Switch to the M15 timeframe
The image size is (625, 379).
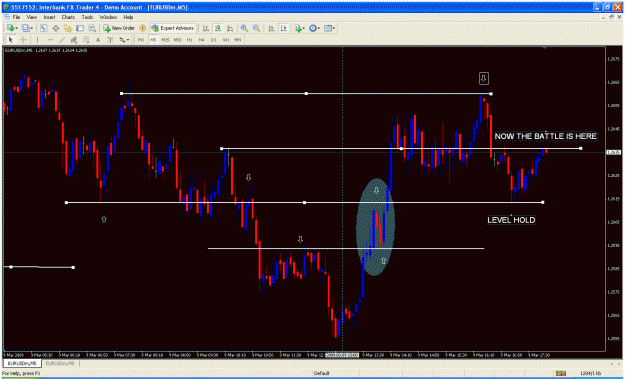click(165, 39)
